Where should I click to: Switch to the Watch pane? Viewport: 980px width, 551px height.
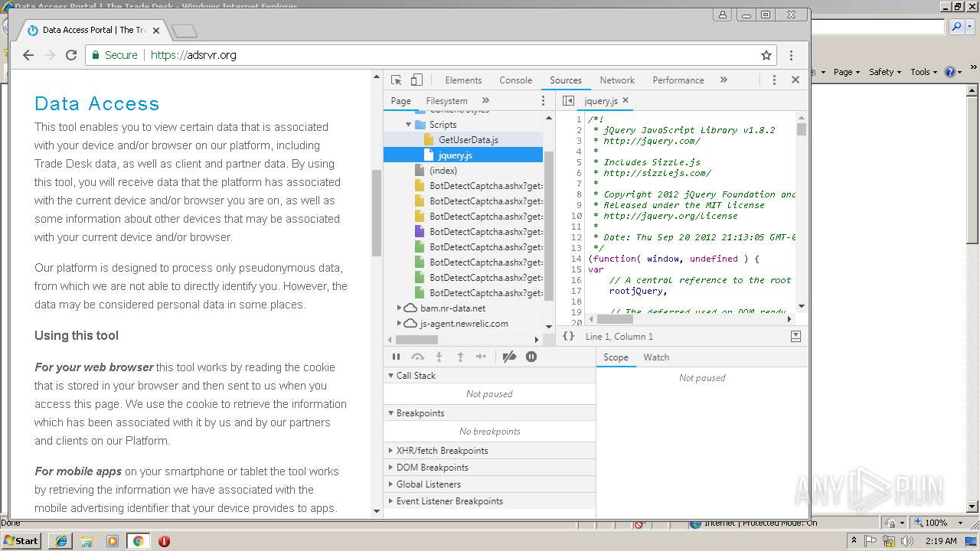656,357
